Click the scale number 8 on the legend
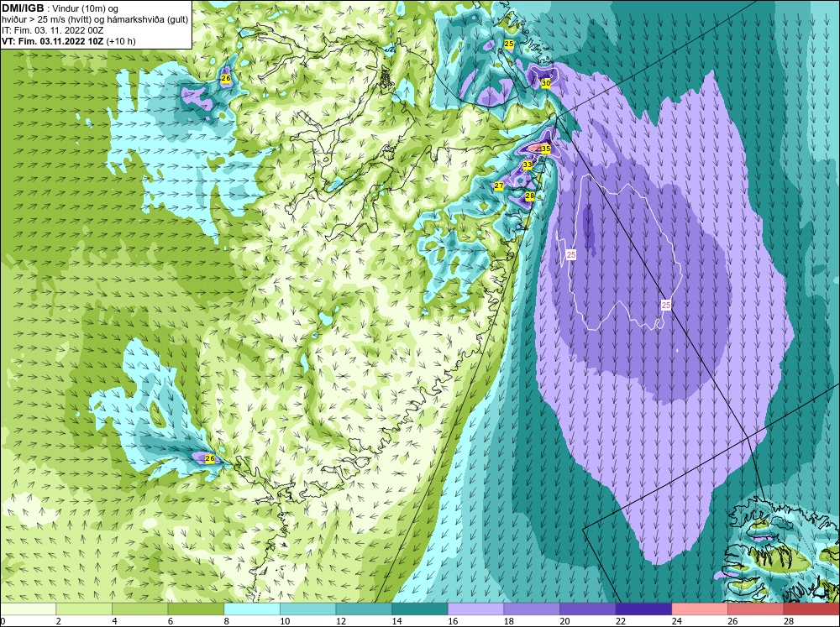 (x=227, y=621)
